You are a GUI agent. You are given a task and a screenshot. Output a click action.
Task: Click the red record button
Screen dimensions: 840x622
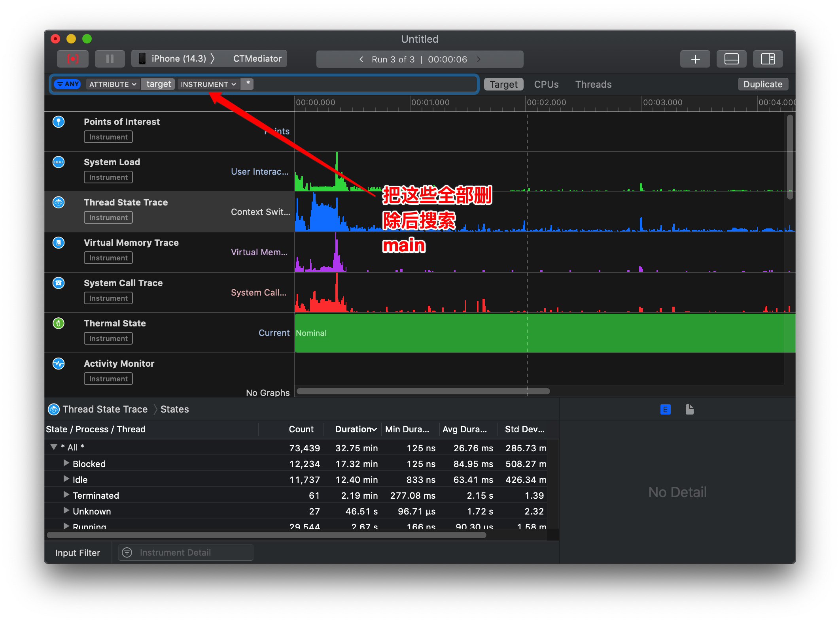73,59
